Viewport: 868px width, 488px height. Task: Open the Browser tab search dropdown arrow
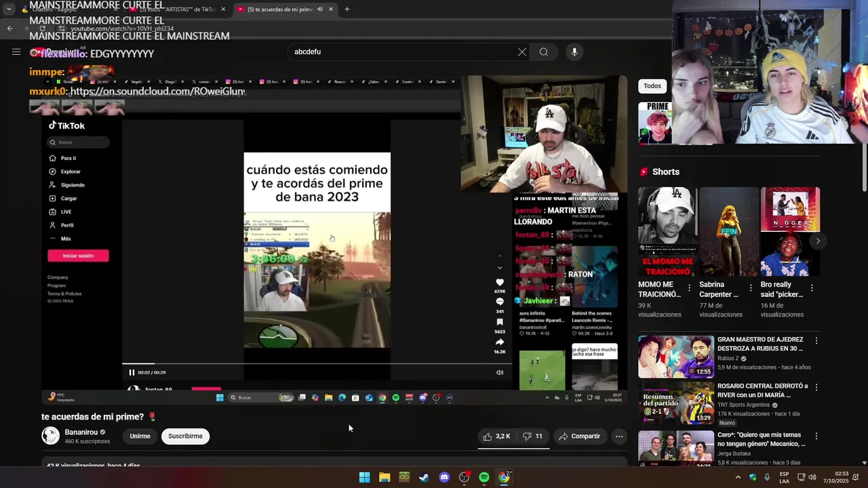click(x=8, y=9)
